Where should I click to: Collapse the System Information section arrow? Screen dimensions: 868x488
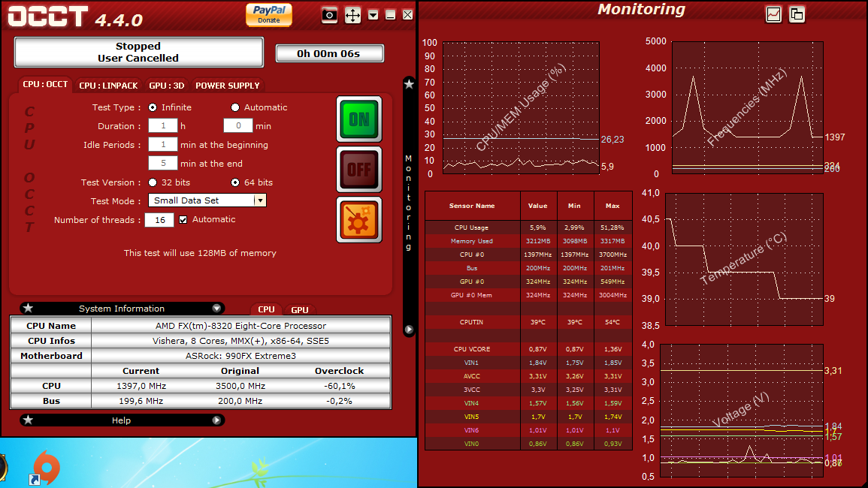[x=216, y=308]
